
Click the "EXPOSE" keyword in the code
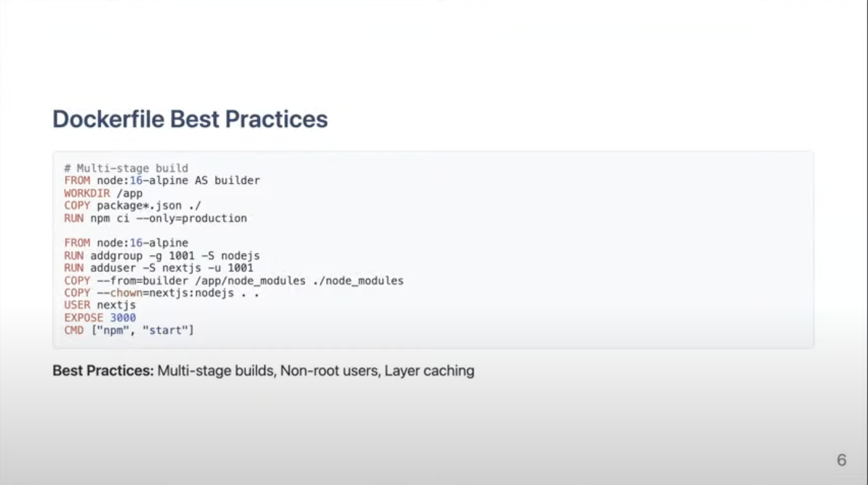(x=83, y=318)
